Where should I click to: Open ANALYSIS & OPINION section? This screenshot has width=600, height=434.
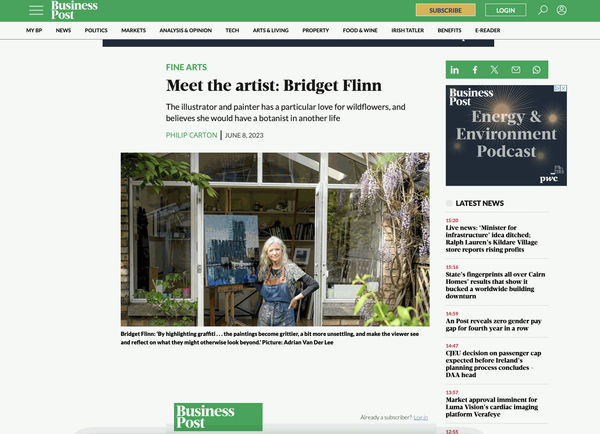[186, 30]
